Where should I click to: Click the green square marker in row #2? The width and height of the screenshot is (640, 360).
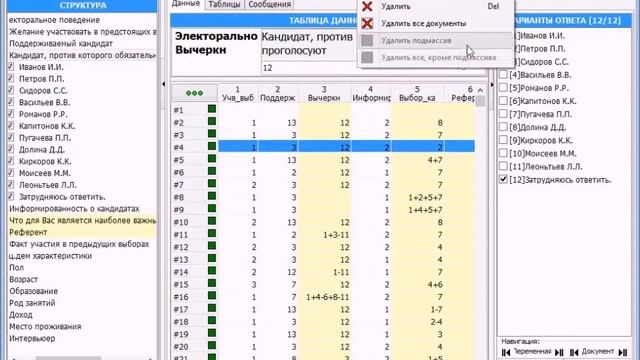212,121
